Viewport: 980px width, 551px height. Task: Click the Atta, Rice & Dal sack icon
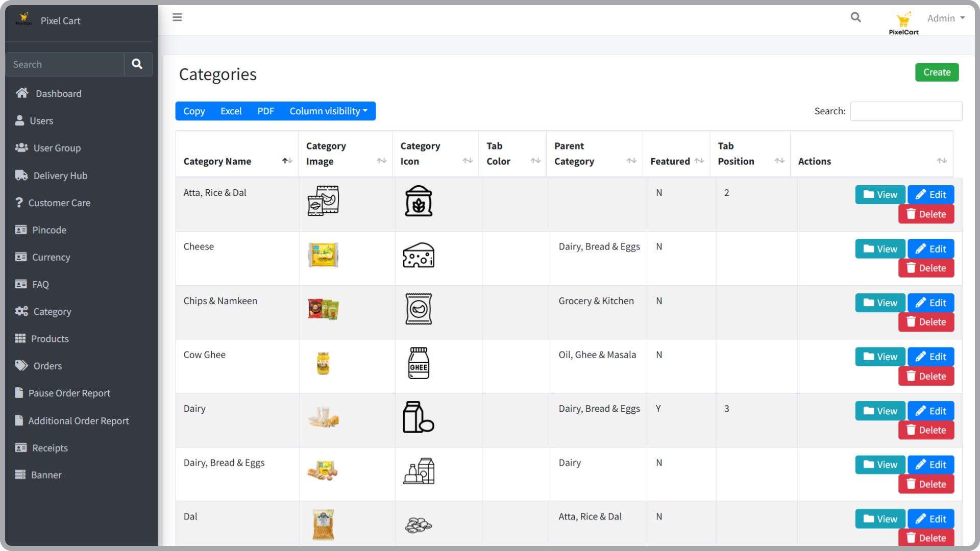419,201
